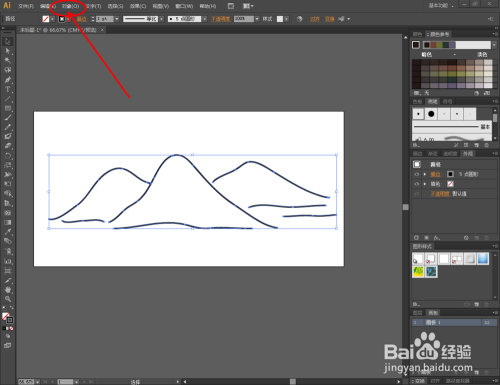The height and width of the screenshot is (385, 500).
Task: Toggle visibility eye of fill attribute row
Action: coord(417,184)
